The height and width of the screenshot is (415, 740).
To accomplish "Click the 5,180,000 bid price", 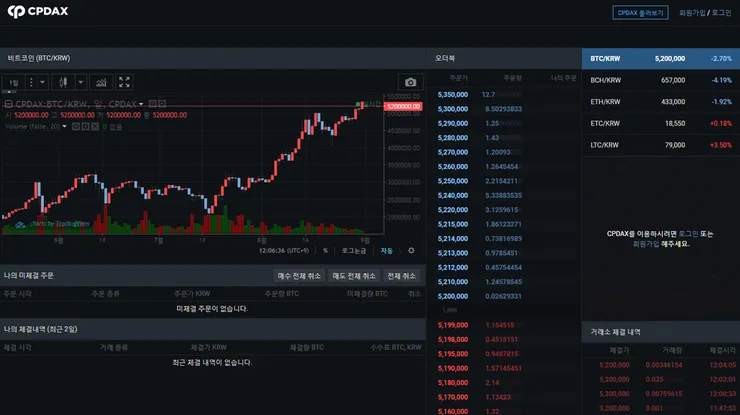I will (453, 382).
